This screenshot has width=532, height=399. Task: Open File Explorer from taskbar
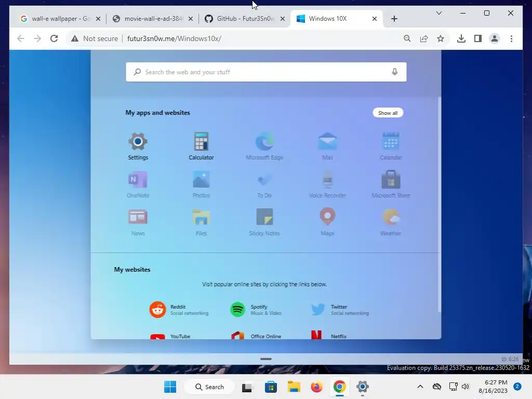point(294,387)
